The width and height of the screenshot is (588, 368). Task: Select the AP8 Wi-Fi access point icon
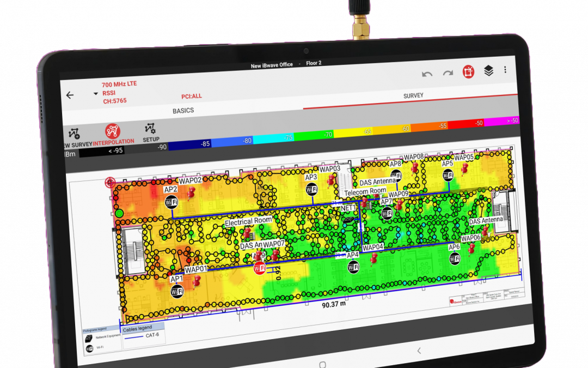[x=396, y=176]
